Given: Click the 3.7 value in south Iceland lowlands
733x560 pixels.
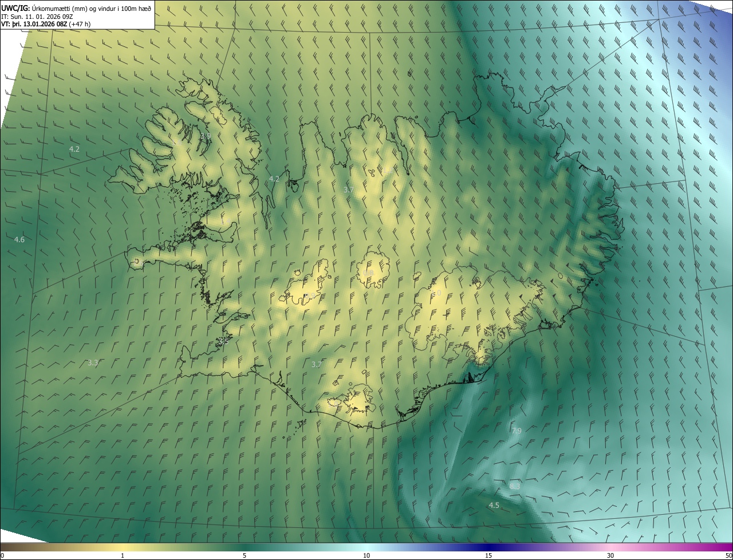Looking at the screenshot, I should (317, 364).
